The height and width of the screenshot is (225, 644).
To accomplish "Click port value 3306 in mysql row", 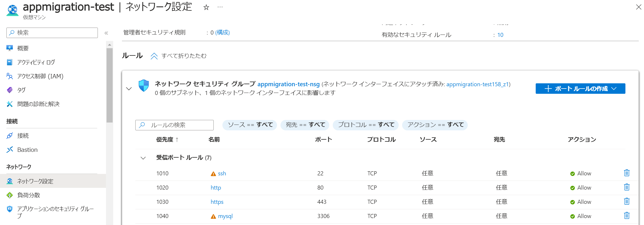I will (x=323, y=216).
